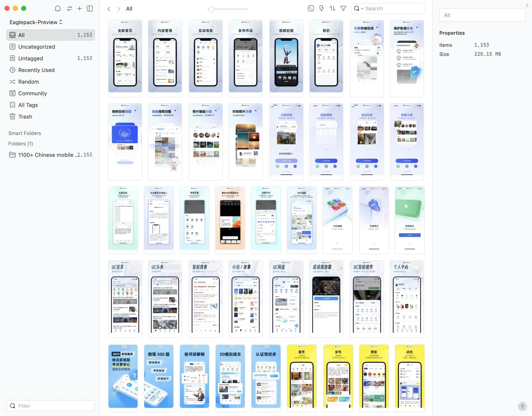Click the sidebar Filter input field
532x416 pixels.
pyautogui.click(x=51, y=406)
